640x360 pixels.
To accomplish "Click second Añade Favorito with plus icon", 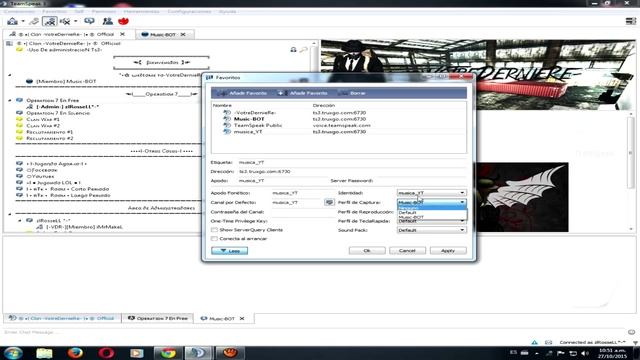I will tap(302, 93).
